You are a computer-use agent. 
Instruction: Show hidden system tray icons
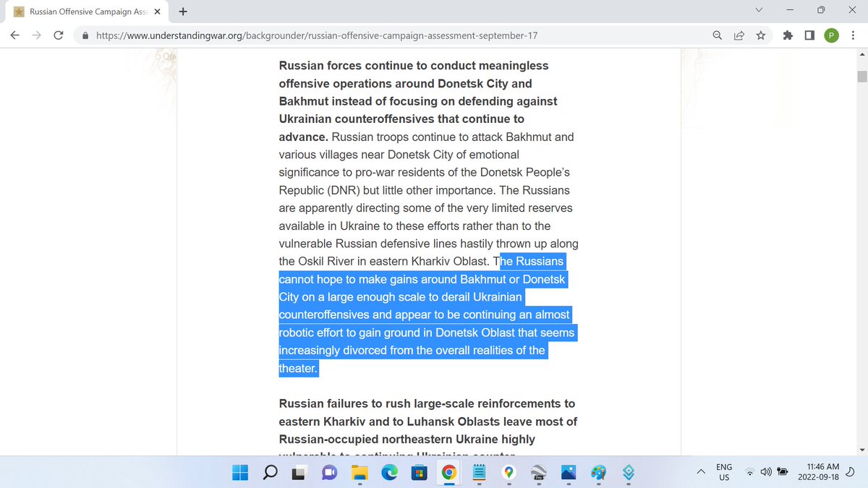[700, 472]
